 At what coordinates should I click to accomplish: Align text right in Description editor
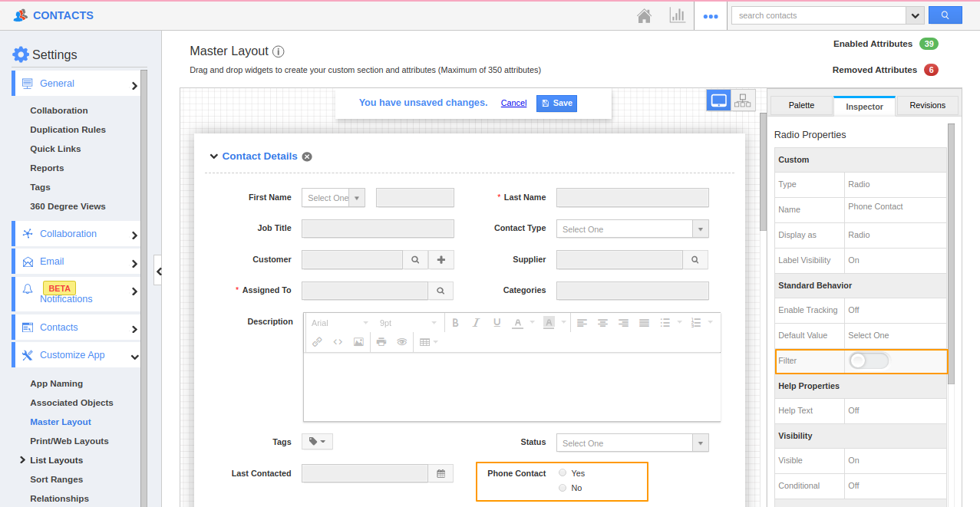[624, 323]
